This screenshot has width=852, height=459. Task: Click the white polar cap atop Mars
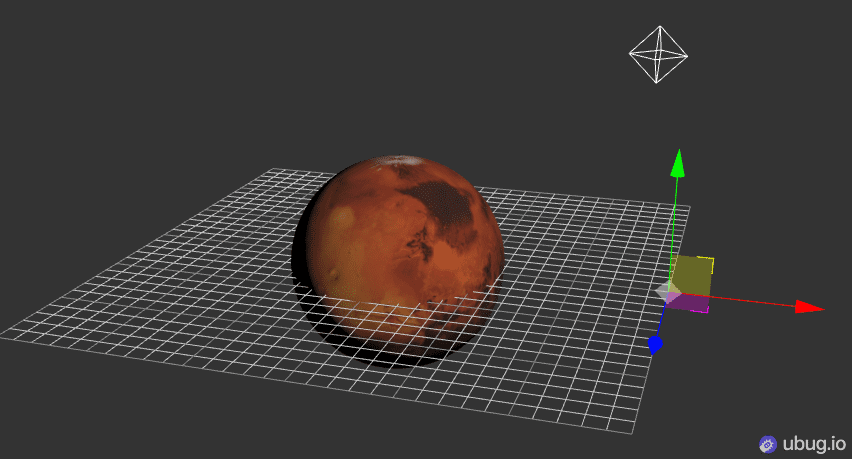click(407, 161)
